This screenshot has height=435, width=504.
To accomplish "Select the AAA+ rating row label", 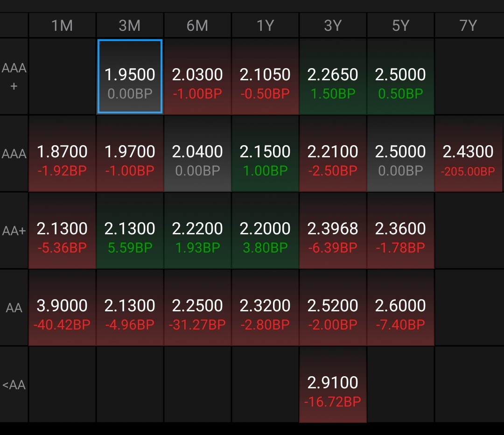I will click(x=14, y=77).
